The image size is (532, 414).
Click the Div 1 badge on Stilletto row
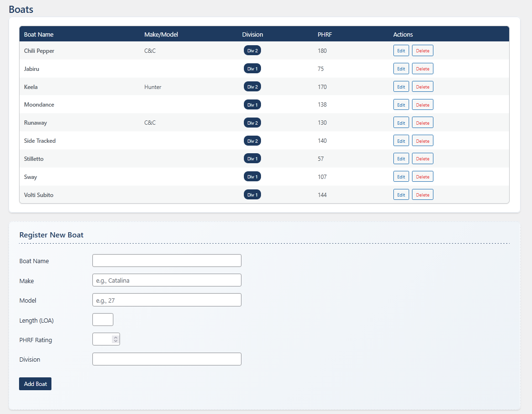coord(252,159)
